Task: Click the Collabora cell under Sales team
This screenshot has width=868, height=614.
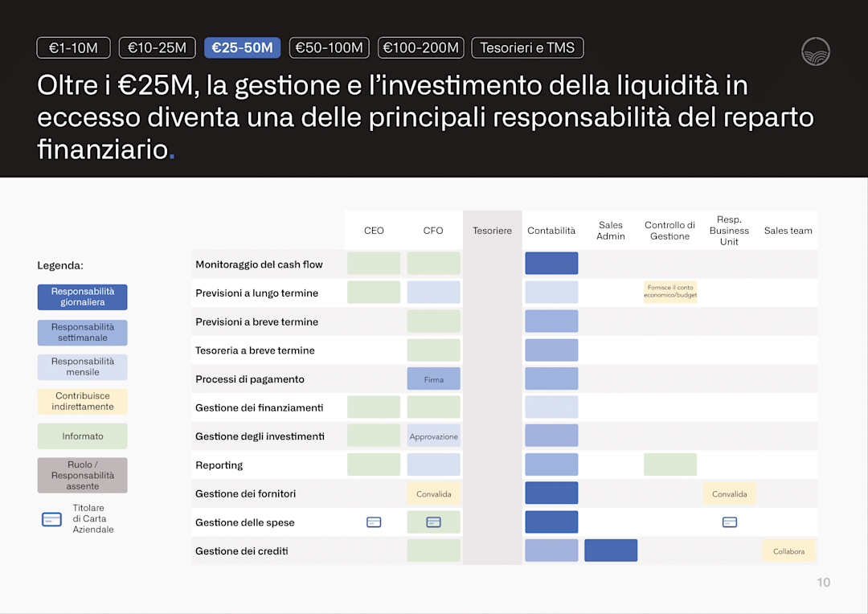Action: tap(789, 551)
